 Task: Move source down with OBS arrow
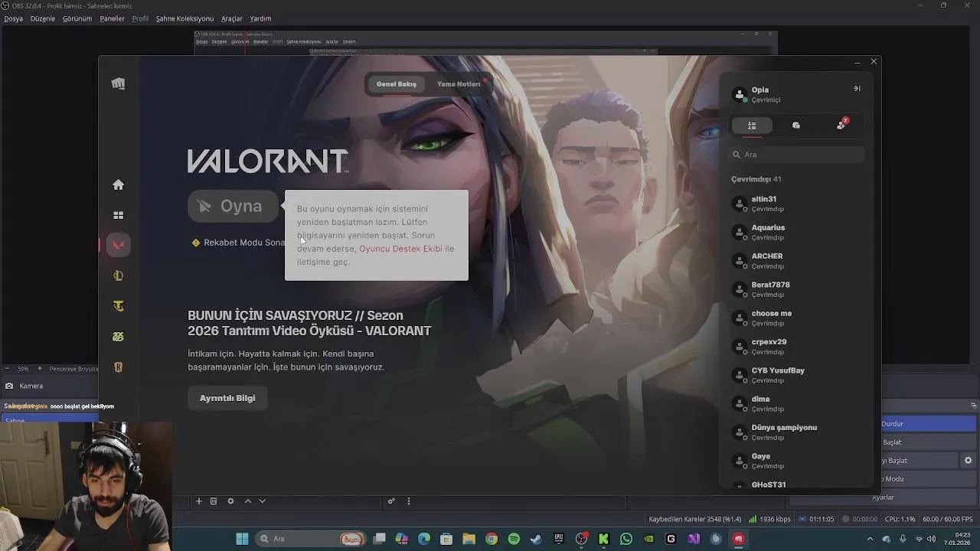(262, 501)
